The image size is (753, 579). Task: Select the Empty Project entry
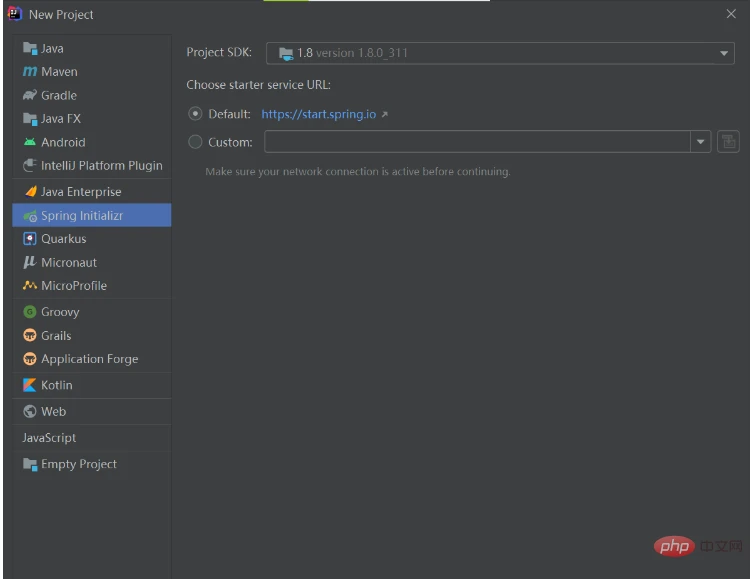pyautogui.click(x=78, y=464)
